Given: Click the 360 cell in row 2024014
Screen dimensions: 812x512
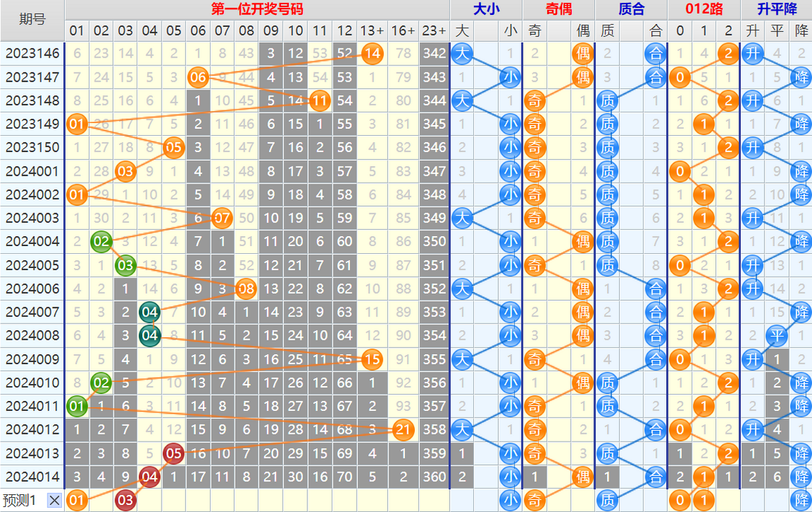Looking at the screenshot, I should click(434, 476).
